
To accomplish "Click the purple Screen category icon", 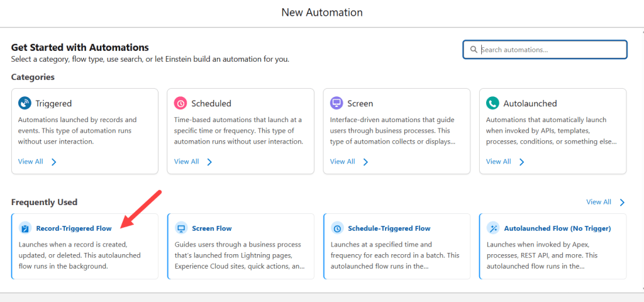I will tap(336, 103).
